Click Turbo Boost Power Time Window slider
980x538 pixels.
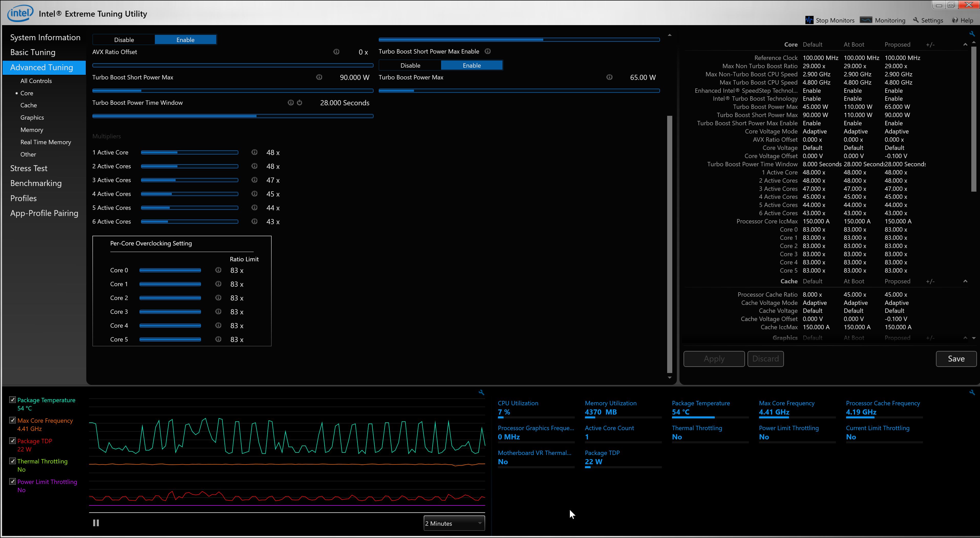coord(233,116)
